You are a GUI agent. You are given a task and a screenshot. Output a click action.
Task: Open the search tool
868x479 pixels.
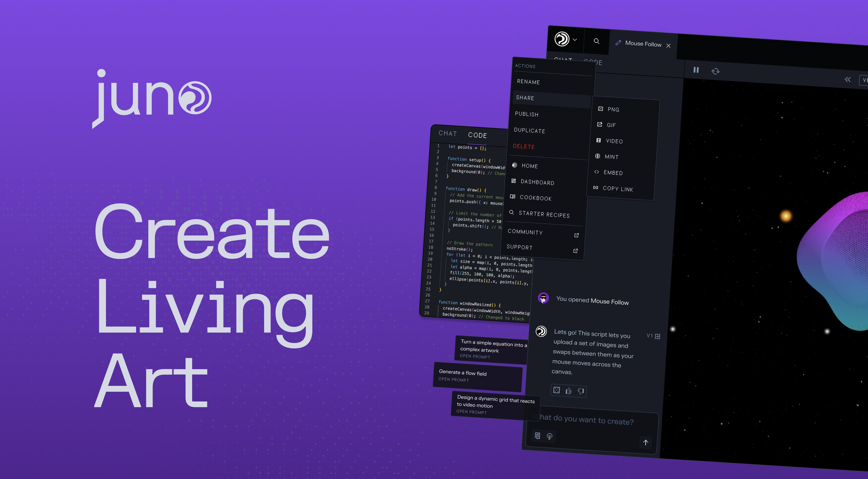(597, 41)
